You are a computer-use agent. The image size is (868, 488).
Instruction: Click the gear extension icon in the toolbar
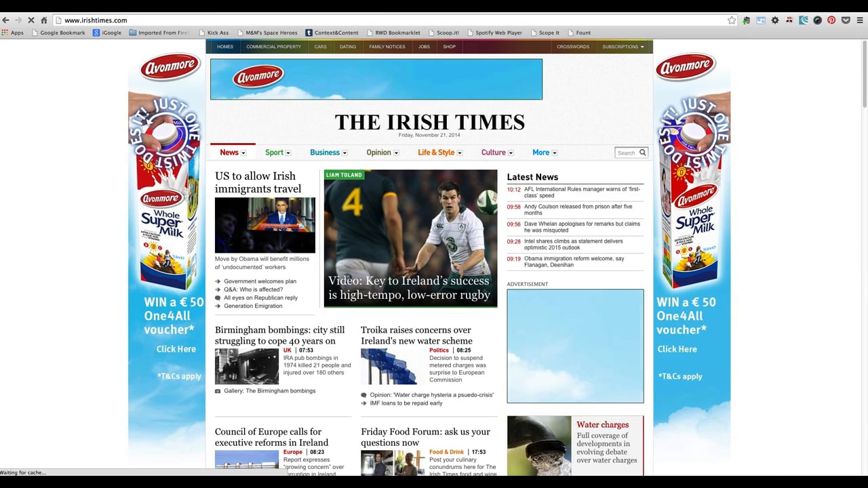coord(775,20)
